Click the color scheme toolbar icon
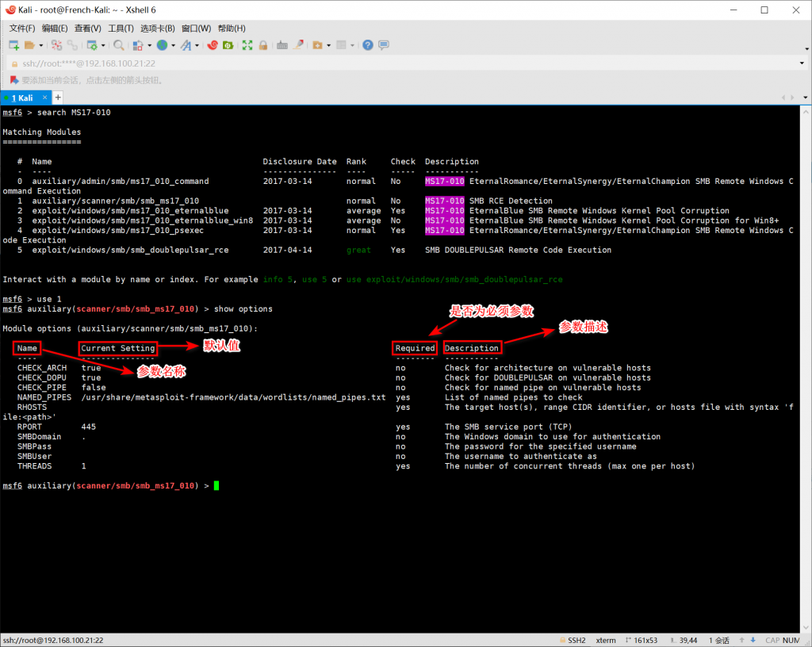 click(x=138, y=45)
